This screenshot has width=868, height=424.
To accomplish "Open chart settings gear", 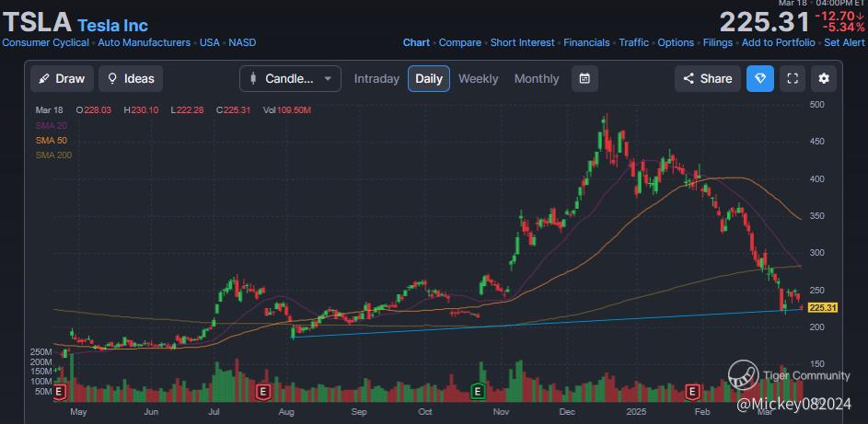I will click(x=824, y=79).
